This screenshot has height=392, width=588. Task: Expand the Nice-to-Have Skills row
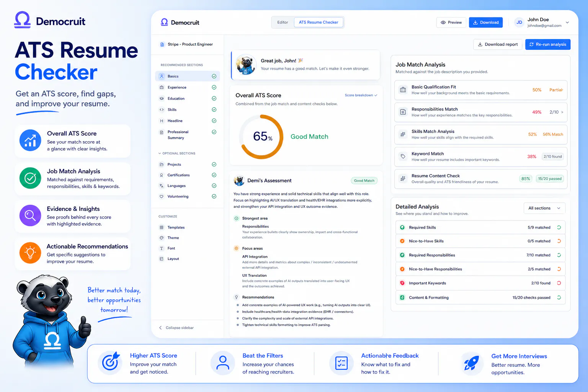click(480, 241)
